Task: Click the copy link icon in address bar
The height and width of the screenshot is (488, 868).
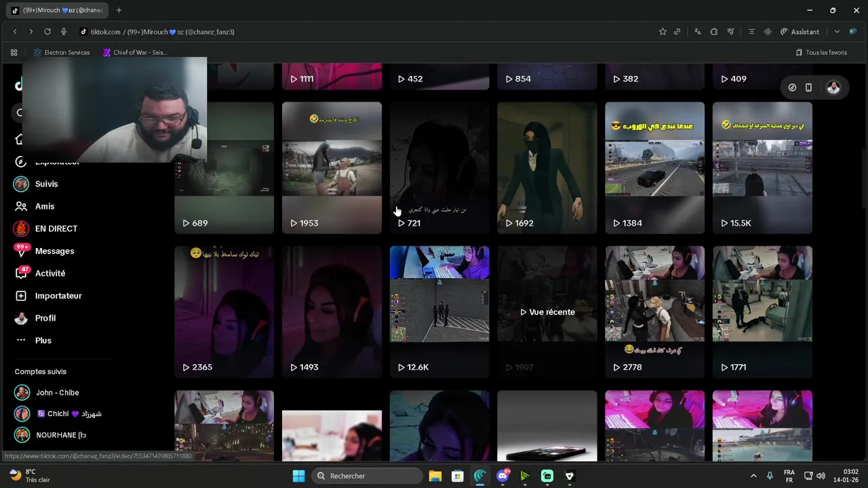Action: [x=677, y=32]
